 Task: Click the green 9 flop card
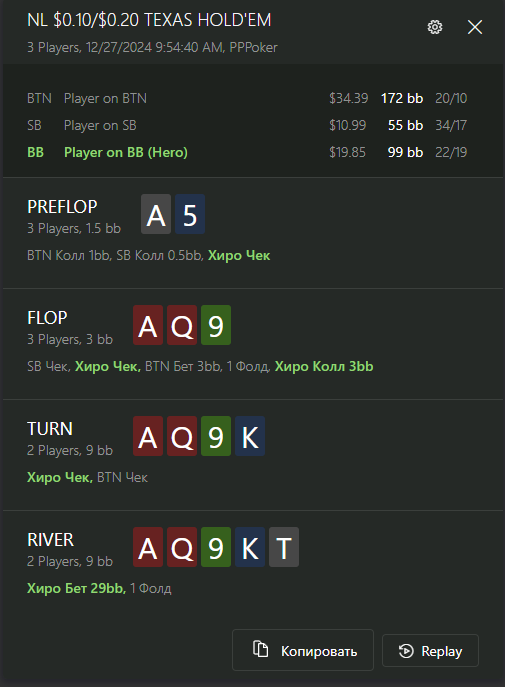pos(216,325)
